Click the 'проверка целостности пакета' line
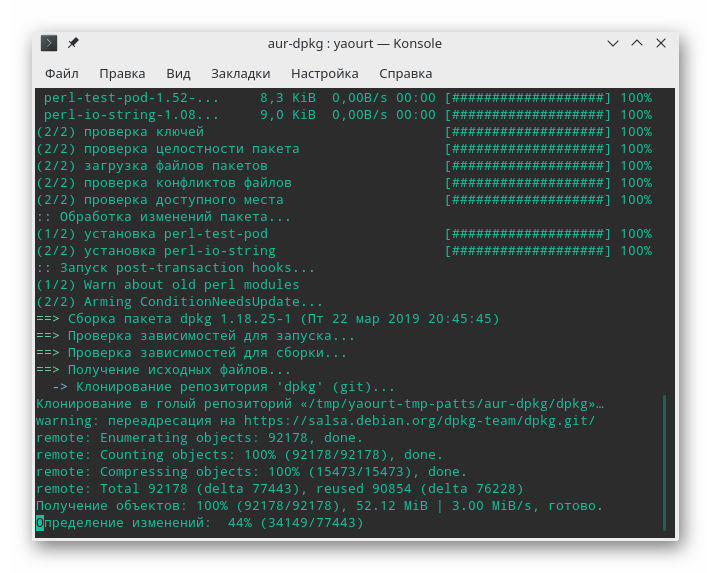Screen dimensions: 711x573 tap(344, 149)
